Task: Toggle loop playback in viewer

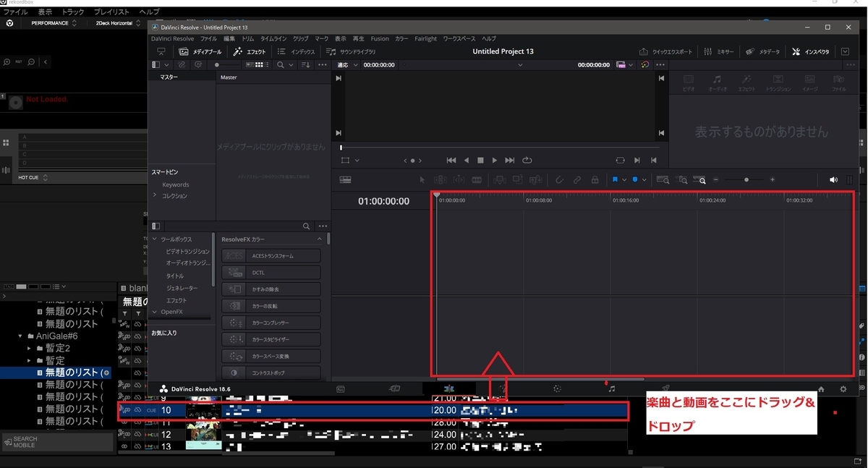Action: point(527,160)
